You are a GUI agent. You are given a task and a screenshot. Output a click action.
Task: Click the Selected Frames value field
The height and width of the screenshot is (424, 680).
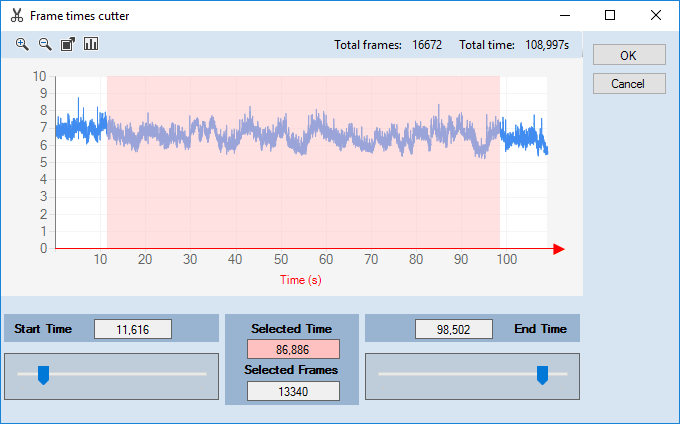point(293,391)
